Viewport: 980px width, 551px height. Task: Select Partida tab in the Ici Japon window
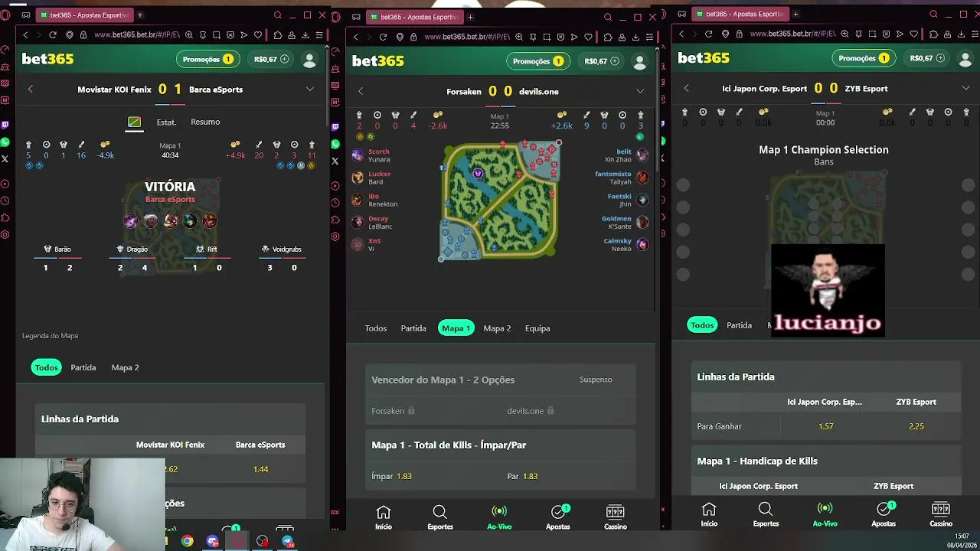(x=739, y=325)
